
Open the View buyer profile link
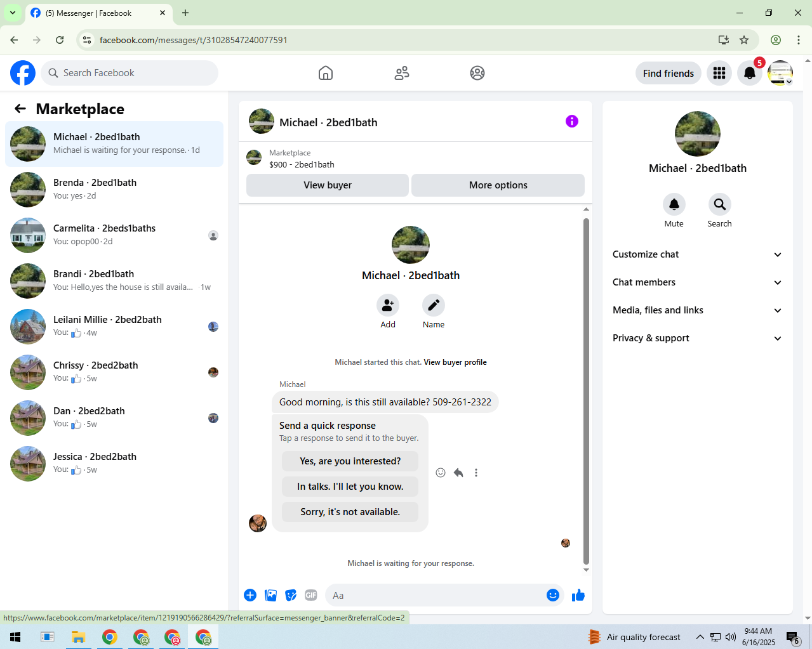pyautogui.click(x=455, y=362)
